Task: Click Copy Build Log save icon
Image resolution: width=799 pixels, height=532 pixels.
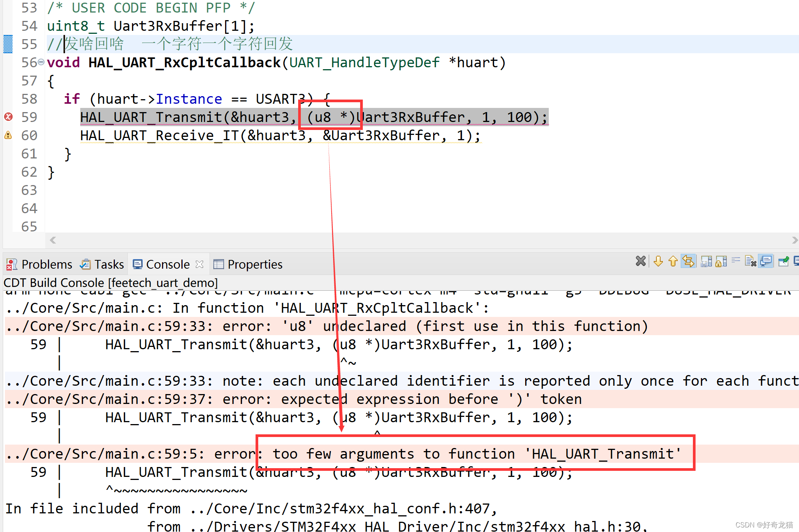Action: (x=706, y=261)
